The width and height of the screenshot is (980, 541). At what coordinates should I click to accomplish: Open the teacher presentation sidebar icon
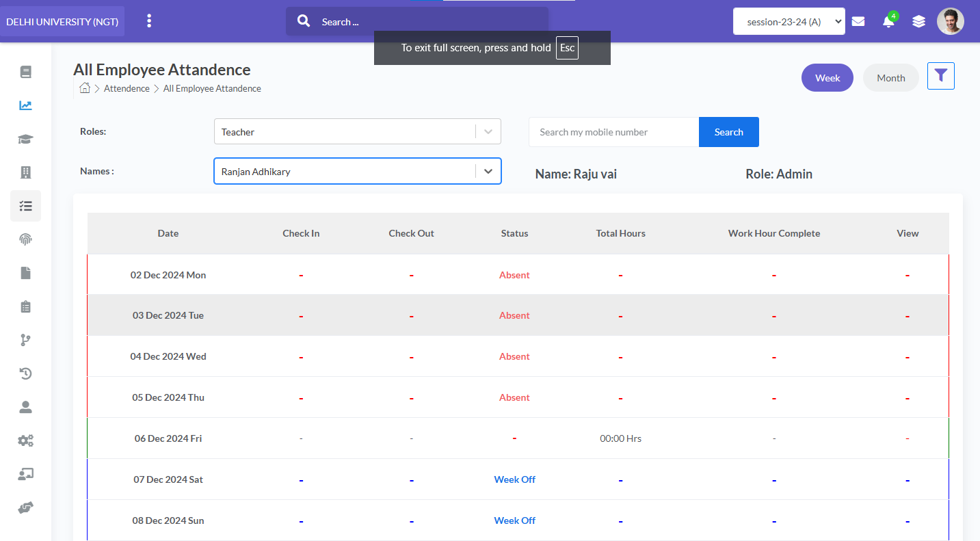(x=25, y=474)
